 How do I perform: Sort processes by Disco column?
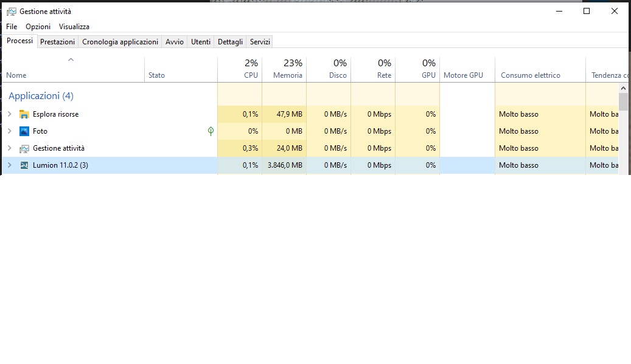[x=329, y=70]
